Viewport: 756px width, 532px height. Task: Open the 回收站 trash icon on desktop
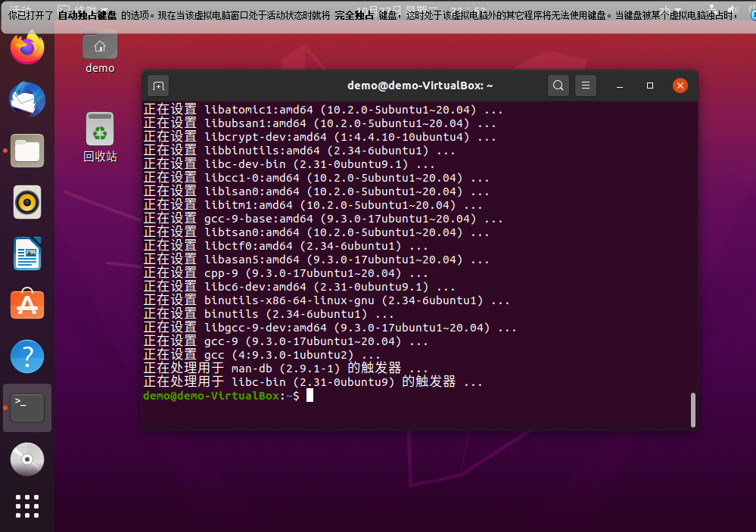100,138
